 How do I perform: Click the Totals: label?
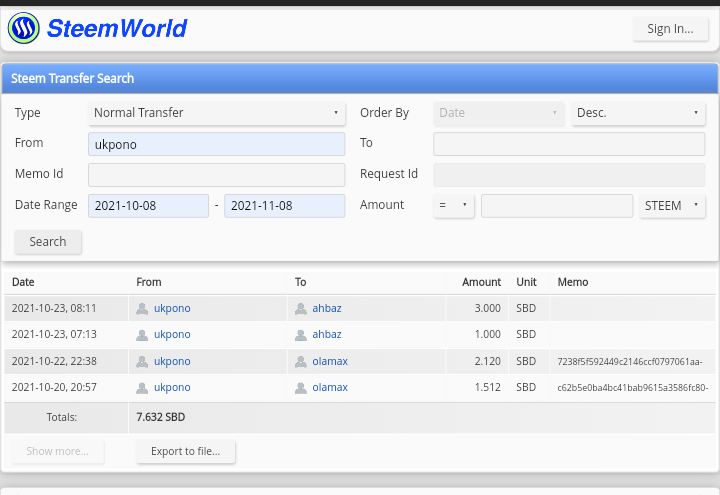point(62,417)
